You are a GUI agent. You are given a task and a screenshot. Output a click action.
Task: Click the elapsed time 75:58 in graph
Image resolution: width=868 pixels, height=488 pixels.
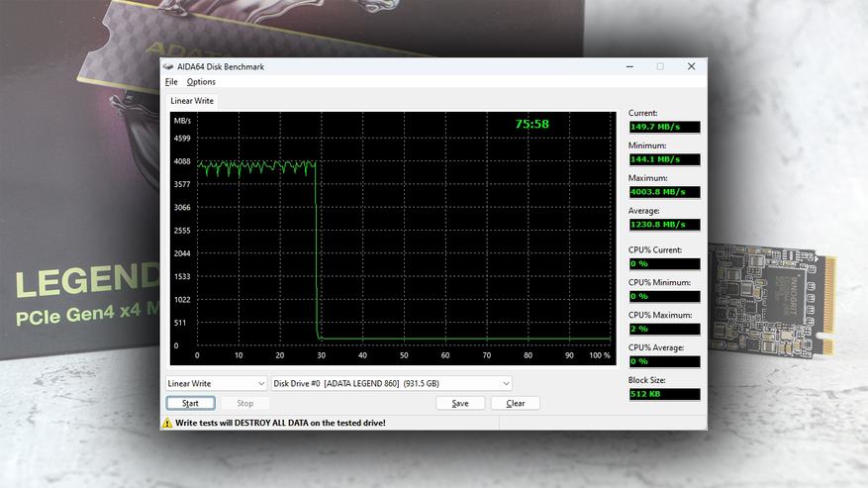pyautogui.click(x=531, y=124)
